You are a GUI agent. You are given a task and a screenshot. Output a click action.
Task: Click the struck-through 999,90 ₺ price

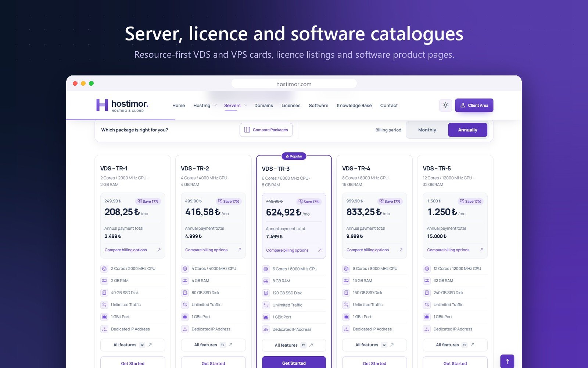coord(355,201)
